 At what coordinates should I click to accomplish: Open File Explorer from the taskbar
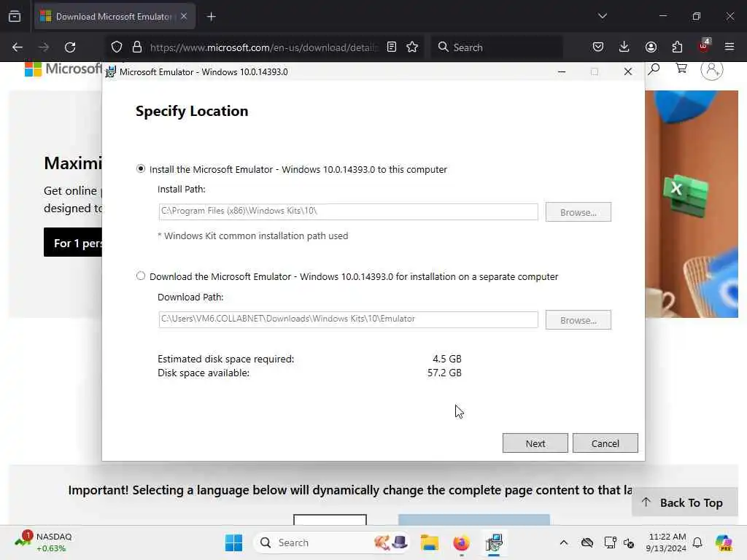429,542
